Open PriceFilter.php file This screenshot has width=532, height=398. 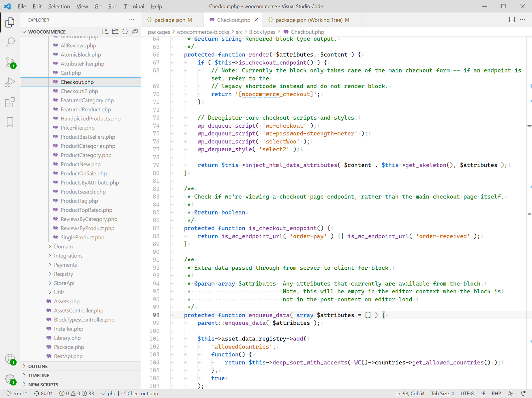(x=77, y=128)
